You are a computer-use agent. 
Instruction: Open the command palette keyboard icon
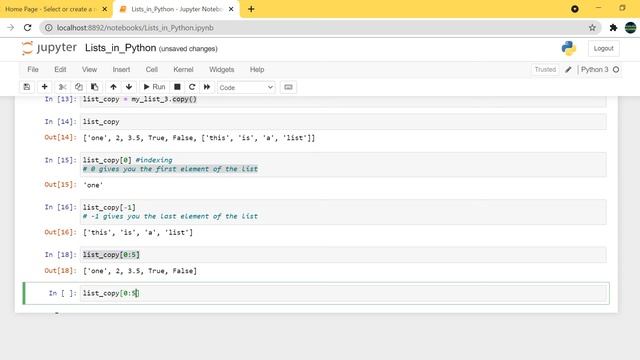(288, 87)
